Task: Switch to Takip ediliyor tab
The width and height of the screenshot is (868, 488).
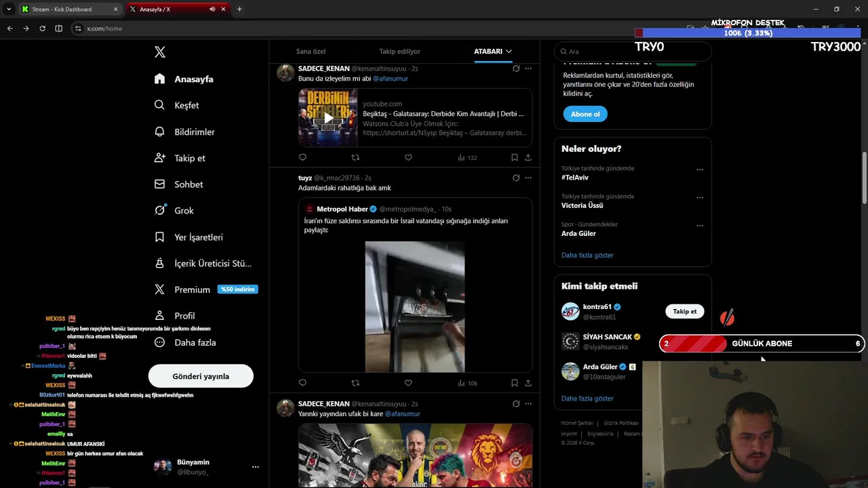Action: [399, 52]
